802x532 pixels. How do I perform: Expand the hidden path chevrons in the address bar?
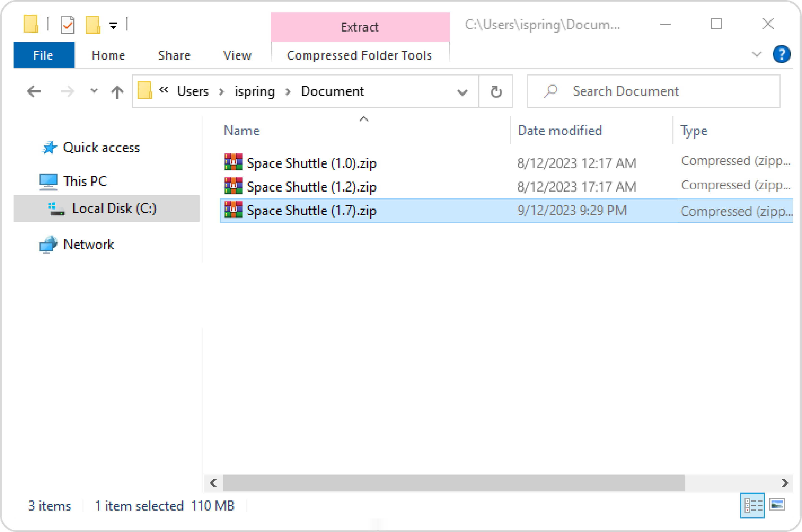[x=164, y=90]
